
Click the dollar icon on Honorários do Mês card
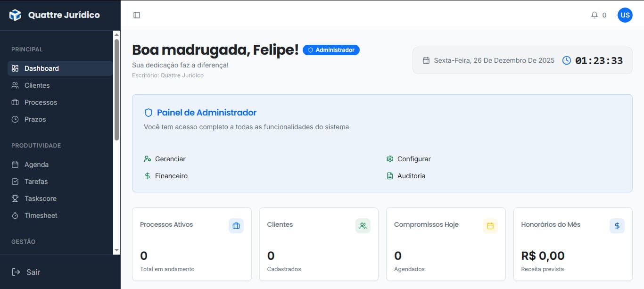(617, 226)
